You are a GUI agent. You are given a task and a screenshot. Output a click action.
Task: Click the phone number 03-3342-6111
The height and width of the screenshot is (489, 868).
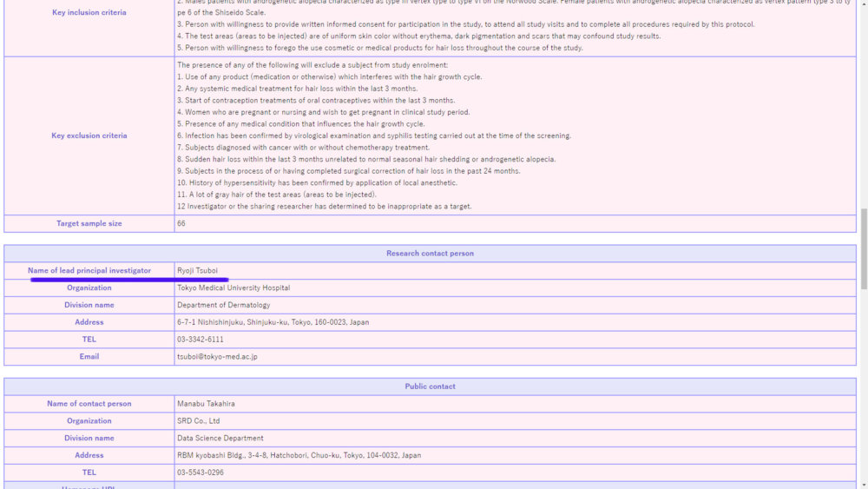(x=200, y=340)
